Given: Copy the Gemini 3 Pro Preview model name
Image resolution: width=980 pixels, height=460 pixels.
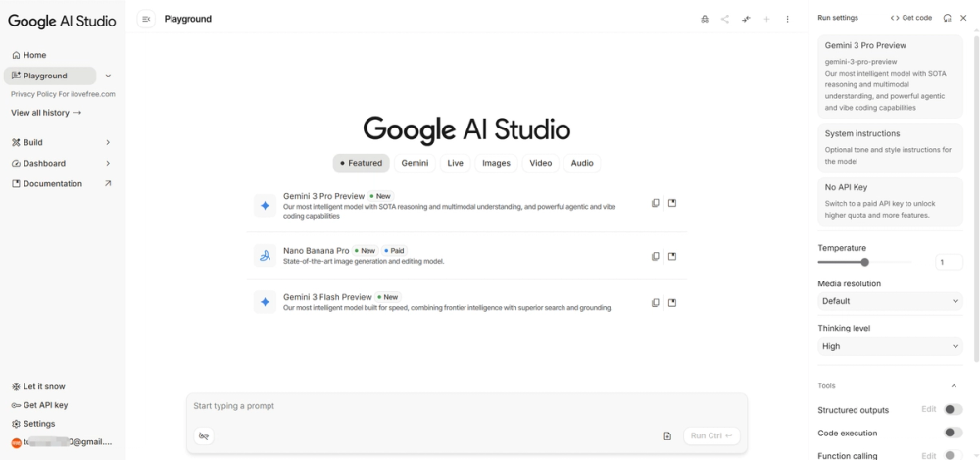Looking at the screenshot, I should point(655,203).
